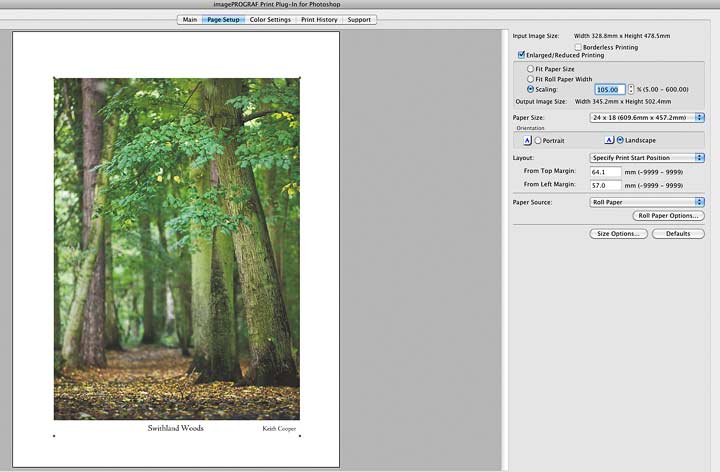This screenshot has width=720, height=472.
Task: Click the Swithland Woods caption text
Action: pos(175,428)
